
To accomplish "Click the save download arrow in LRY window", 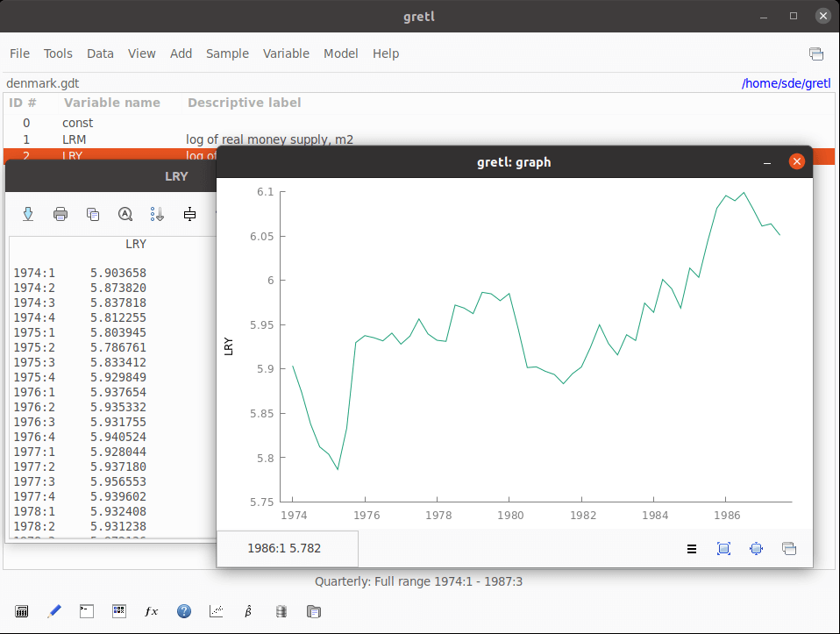I will (x=28, y=214).
